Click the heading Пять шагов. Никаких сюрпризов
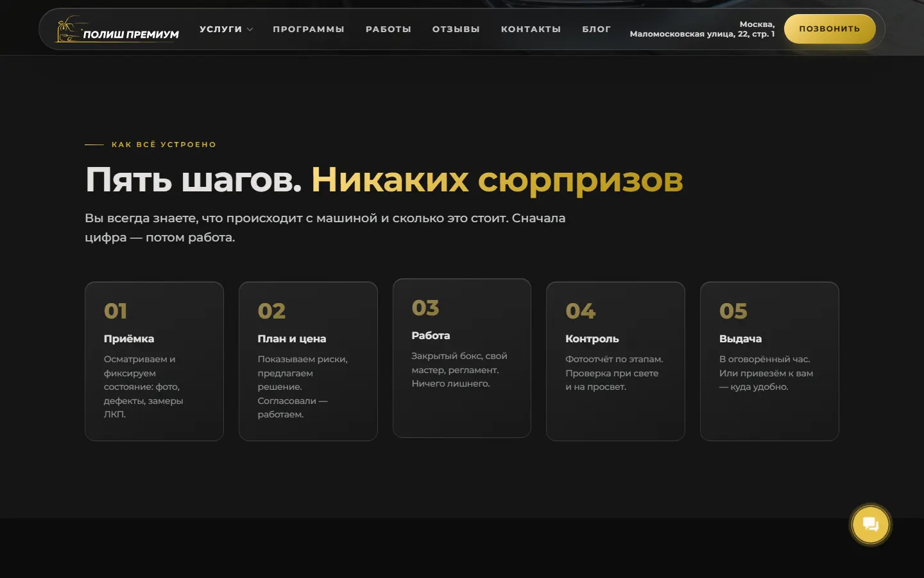Viewport: 924px width, 578px height. (x=384, y=180)
